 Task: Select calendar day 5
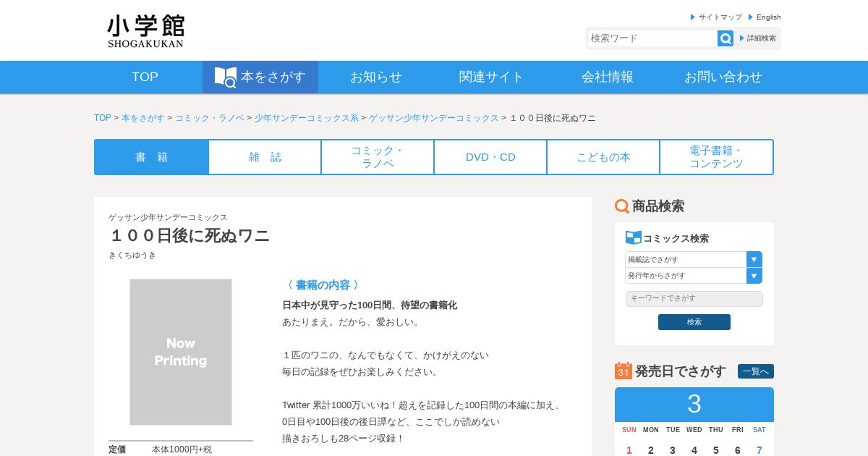pyautogui.click(x=716, y=450)
